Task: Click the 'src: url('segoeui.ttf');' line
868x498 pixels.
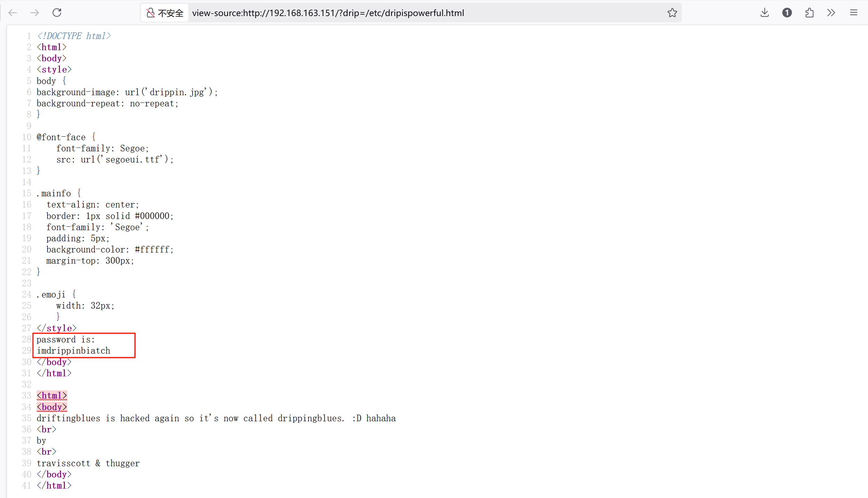Action: (x=115, y=159)
